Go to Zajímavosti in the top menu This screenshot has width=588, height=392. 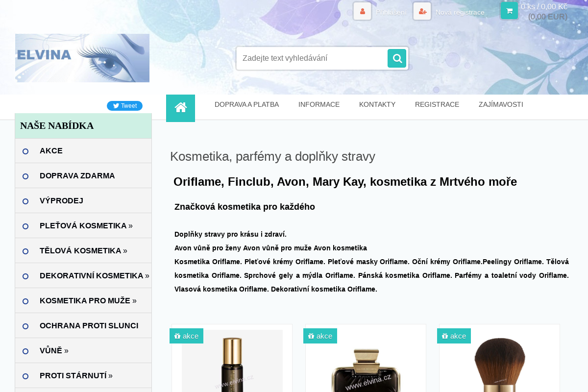pos(501,104)
